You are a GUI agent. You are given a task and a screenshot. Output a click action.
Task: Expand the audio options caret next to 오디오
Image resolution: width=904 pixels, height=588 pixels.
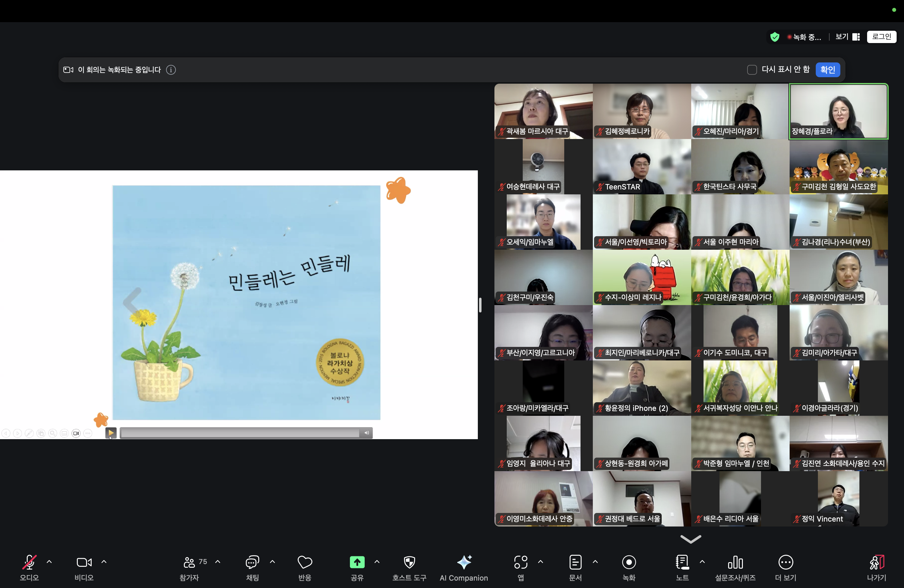point(49,562)
